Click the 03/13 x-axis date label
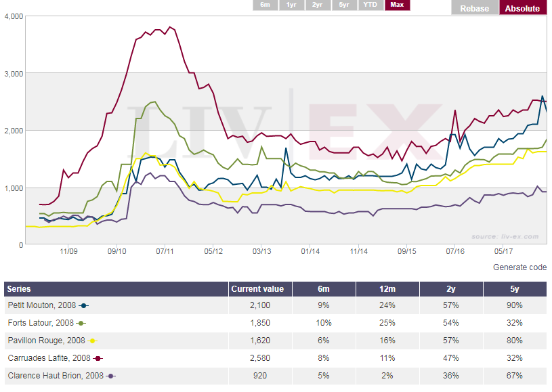The height and width of the screenshot is (392, 552). click(x=262, y=251)
